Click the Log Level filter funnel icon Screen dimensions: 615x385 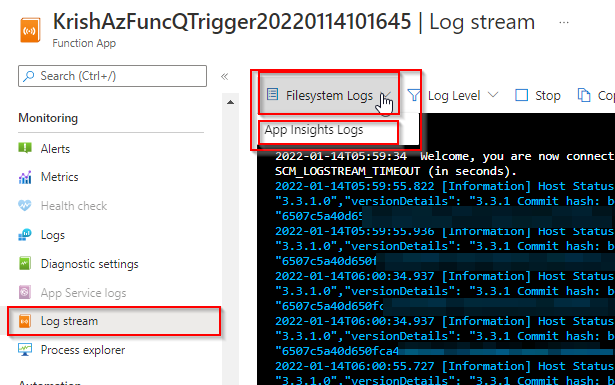413,95
